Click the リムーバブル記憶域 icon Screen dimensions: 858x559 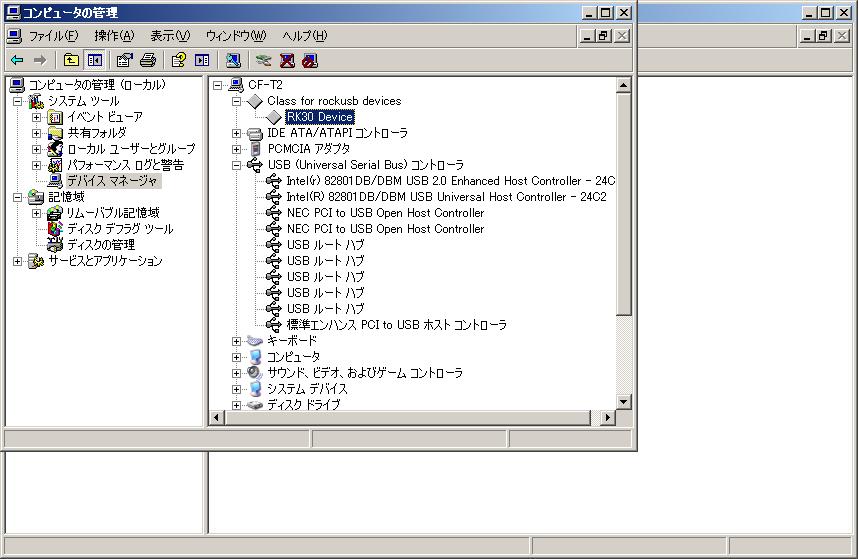click(55, 213)
